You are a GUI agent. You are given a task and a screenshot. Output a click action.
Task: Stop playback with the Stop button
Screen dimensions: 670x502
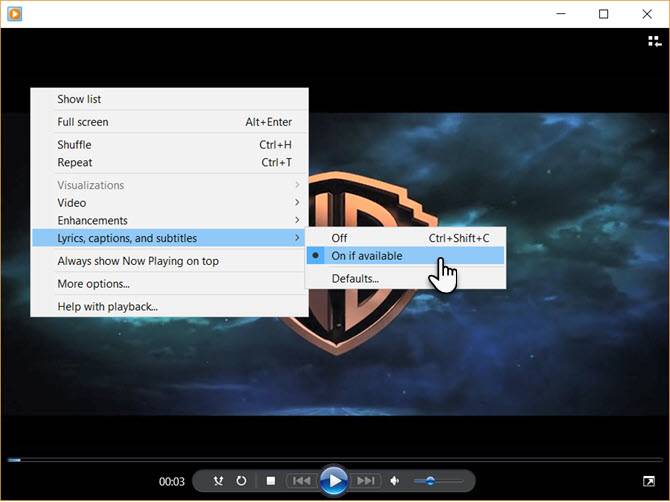pos(270,481)
